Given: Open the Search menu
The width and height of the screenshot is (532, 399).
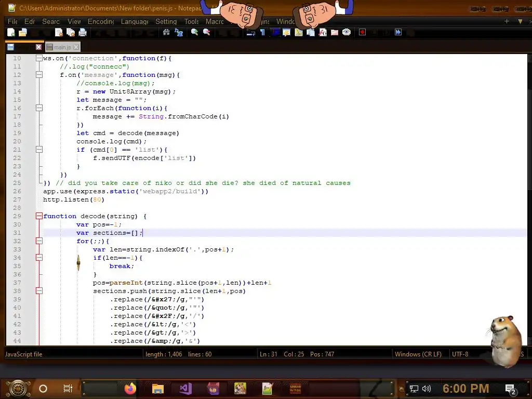Looking at the screenshot, I should pyautogui.click(x=51, y=22).
